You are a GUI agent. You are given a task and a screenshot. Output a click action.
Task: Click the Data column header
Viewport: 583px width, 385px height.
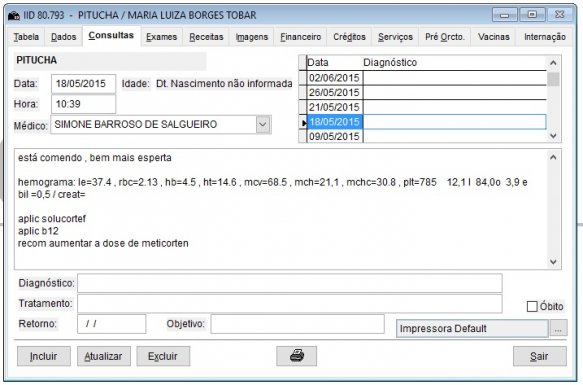(x=334, y=62)
